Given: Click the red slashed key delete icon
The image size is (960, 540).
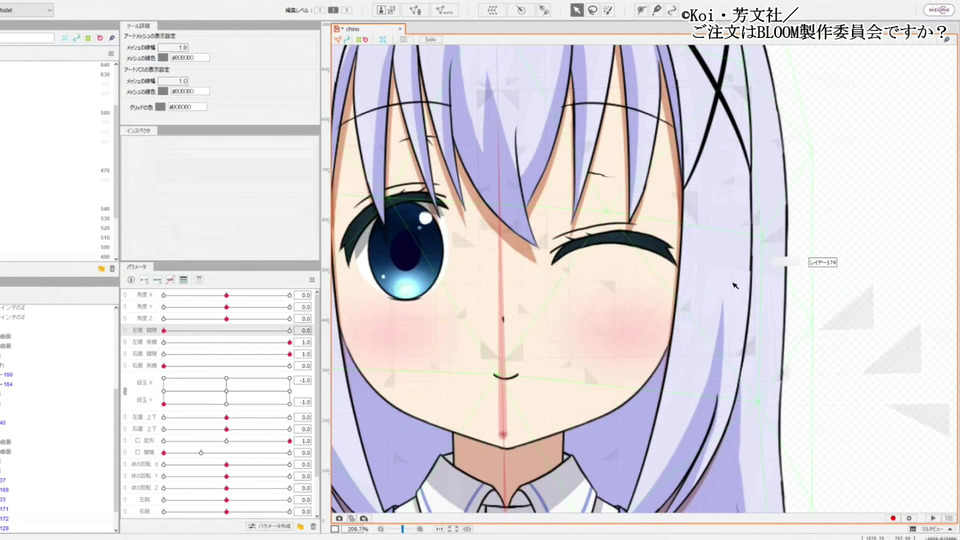Looking at the screenshot, I should pyautogui.click(x=170, y=280).
